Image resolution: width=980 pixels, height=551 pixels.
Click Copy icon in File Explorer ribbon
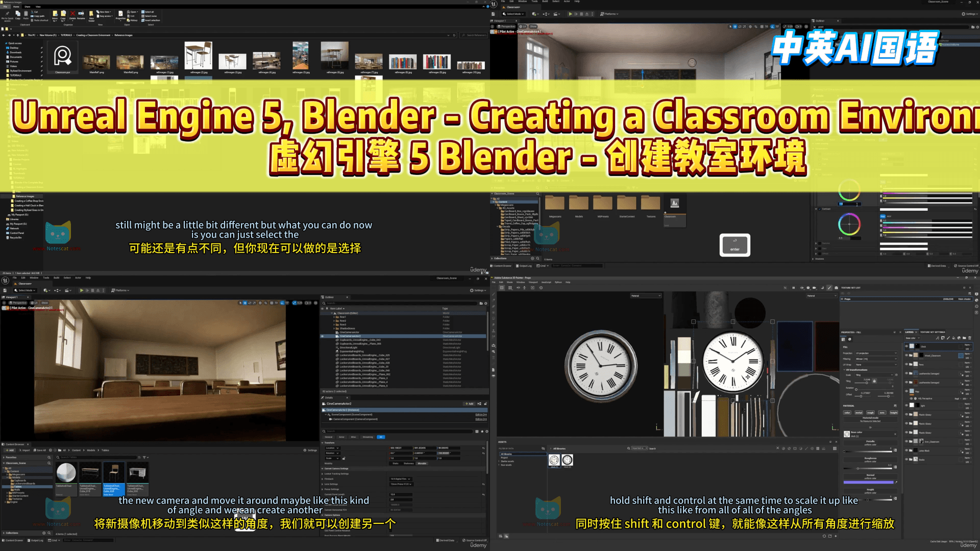pos(18,15)
